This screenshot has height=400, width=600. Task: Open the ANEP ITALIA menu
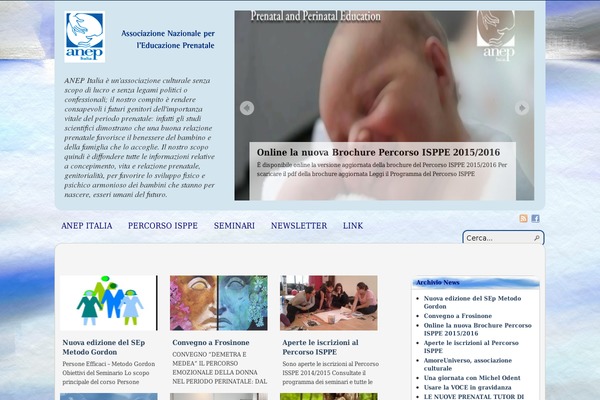(x=87, y=226)
